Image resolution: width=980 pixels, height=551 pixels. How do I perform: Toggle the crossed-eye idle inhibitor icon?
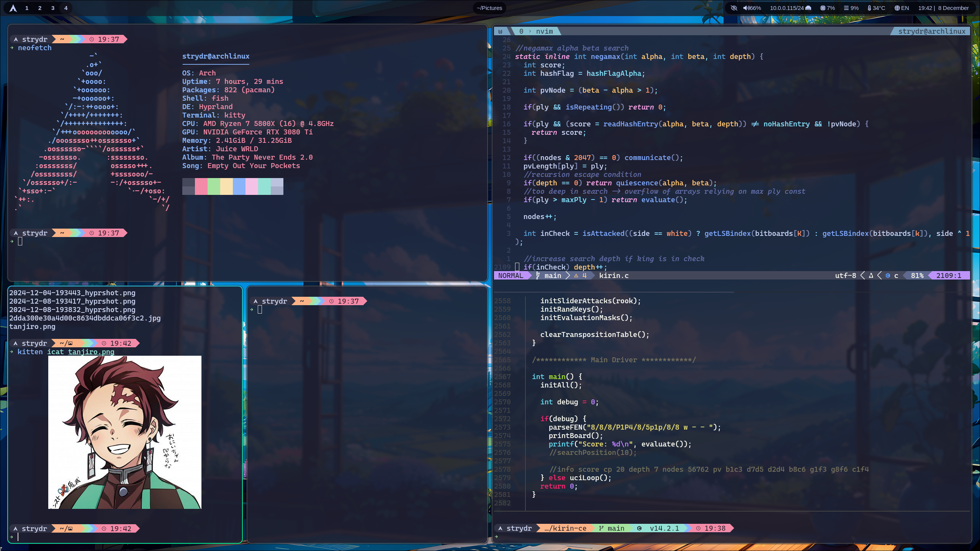tap(734, 8)
